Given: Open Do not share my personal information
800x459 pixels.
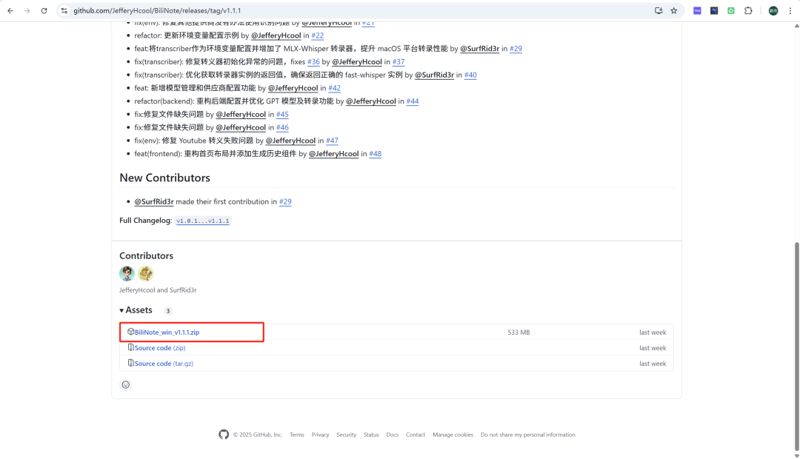Looking at the screenshot, I should [528, 435].
